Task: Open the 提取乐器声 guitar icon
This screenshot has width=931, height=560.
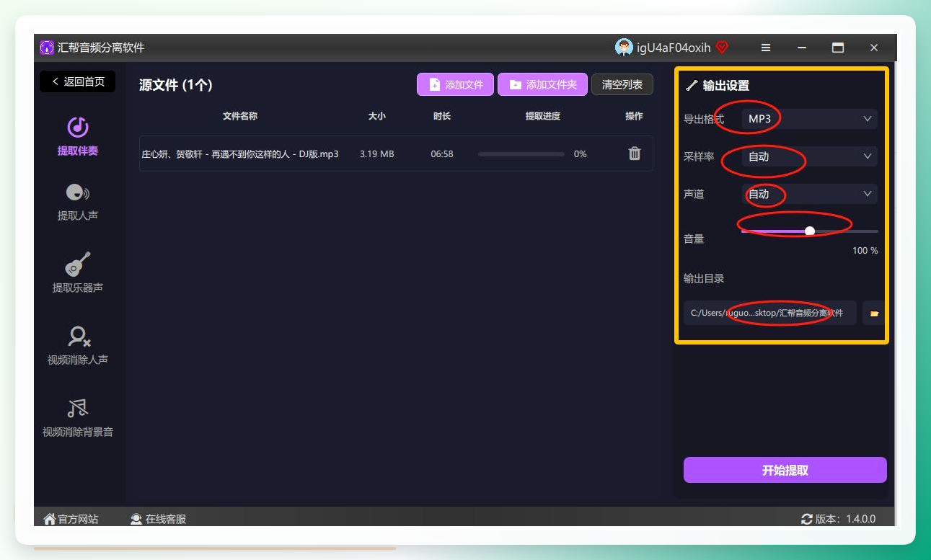Action: (78, 264)
